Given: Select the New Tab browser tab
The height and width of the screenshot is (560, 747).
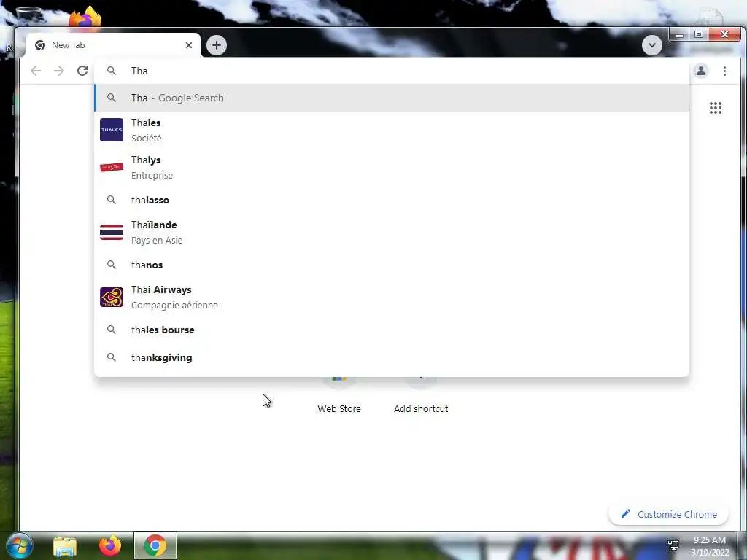Looking at the screenshot, I should 113,45.
